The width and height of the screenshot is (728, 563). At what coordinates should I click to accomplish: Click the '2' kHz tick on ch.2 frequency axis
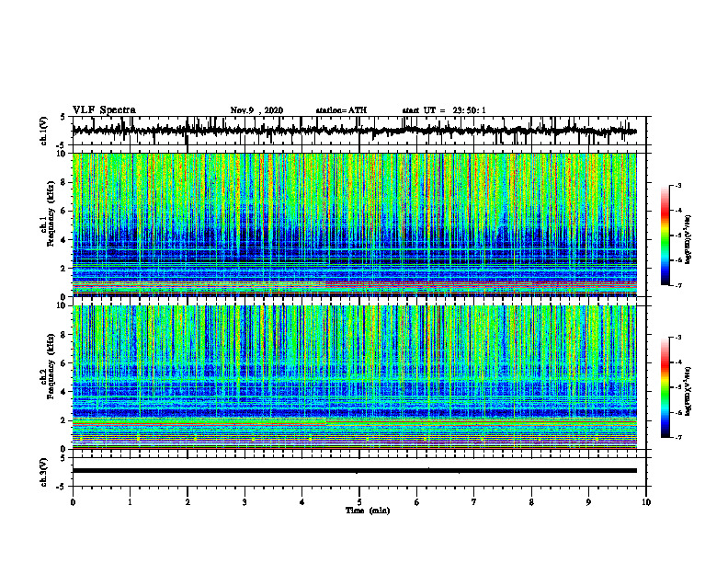click(x=65, y=420)
